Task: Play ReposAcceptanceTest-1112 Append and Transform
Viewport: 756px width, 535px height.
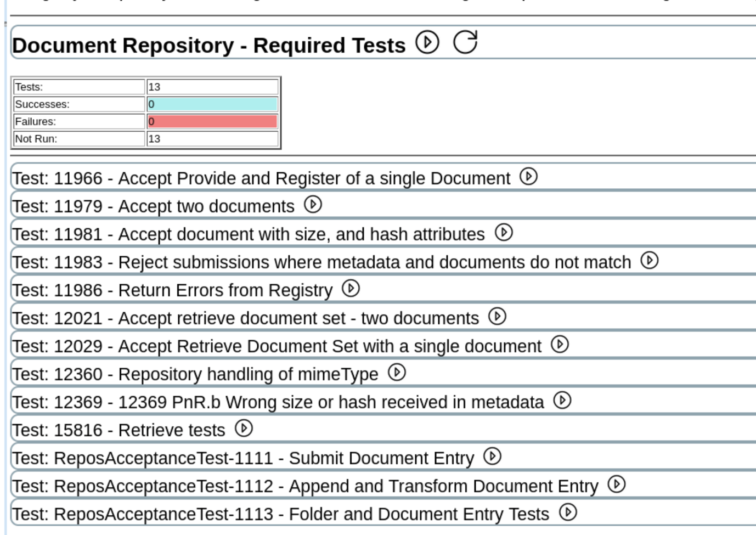Action: tap(617, 485)
